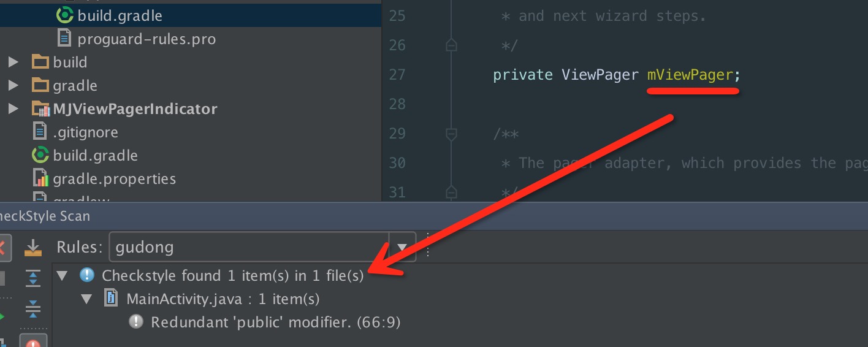Click the scroll-to-source download arrow icon
Viewport: 868px width, 347px height.
coord(32,248)
